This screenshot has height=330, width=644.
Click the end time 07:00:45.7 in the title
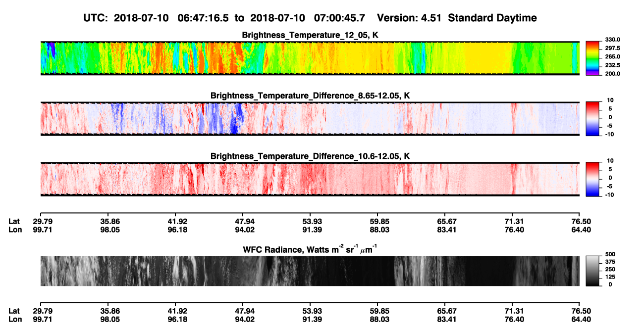(x=339, y=18)
